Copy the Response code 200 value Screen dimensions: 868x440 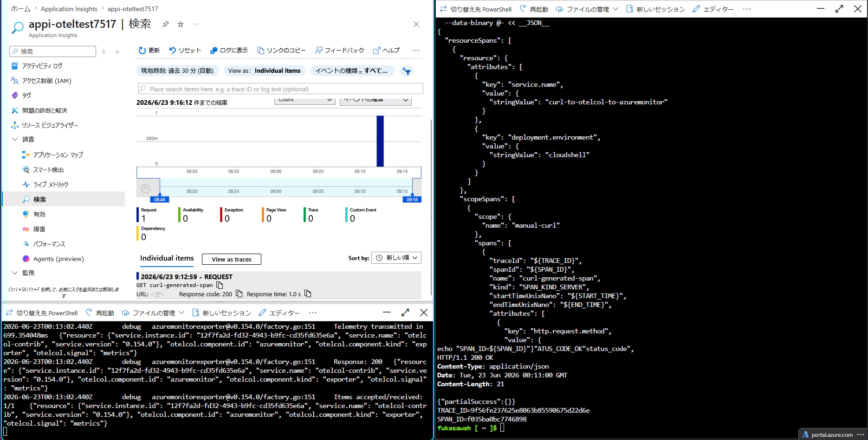point(239,294)
